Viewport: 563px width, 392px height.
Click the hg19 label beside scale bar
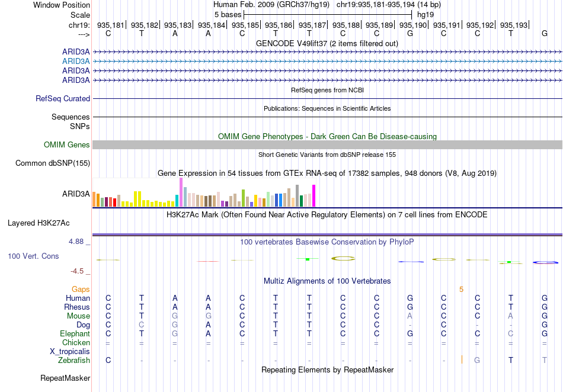click(426, 15)
